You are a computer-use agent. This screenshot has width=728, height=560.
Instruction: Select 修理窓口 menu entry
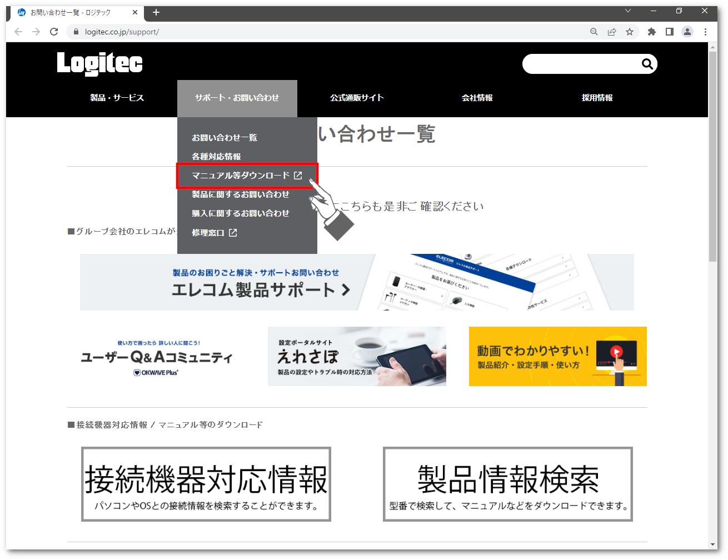pos(208,233)
